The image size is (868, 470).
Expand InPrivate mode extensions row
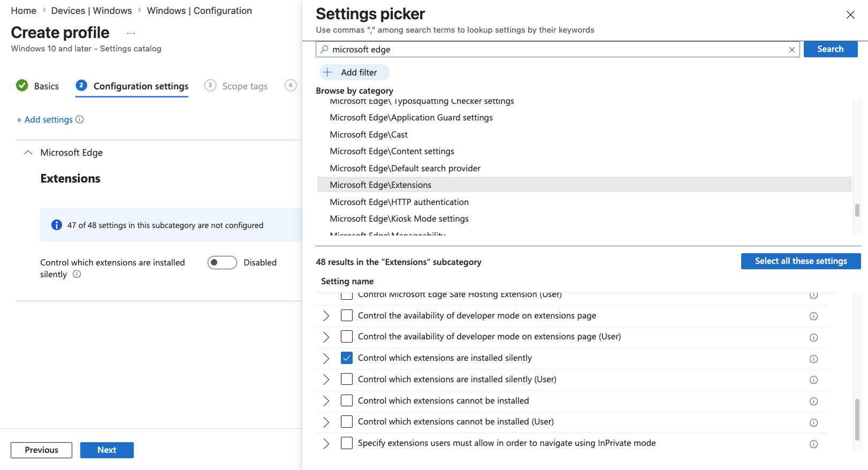pos(326,444)
